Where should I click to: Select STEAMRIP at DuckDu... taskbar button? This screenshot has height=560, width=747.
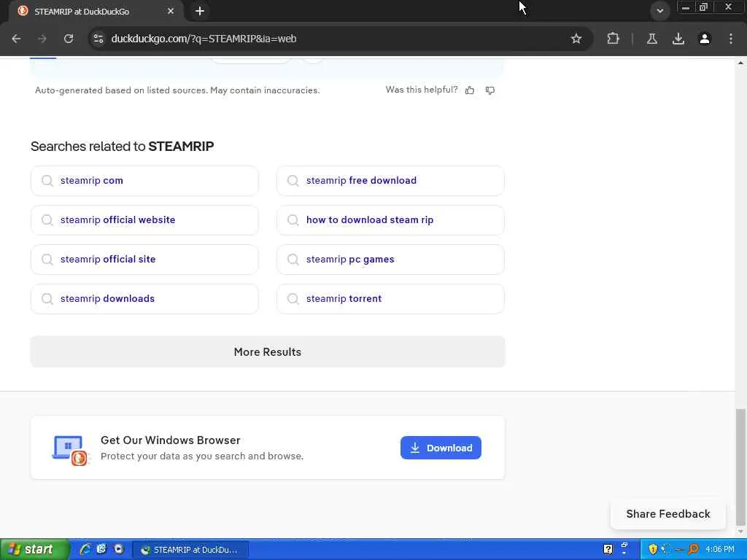click(190, 550)
